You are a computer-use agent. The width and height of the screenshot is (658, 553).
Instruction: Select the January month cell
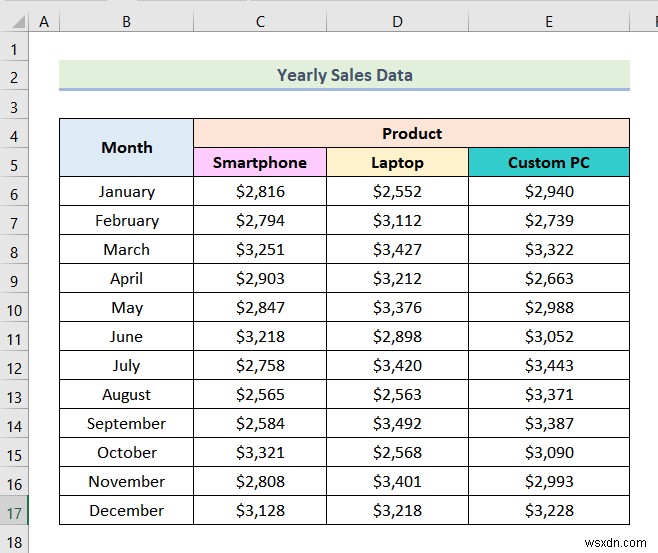pyautogui.click(x=127, y=192)
